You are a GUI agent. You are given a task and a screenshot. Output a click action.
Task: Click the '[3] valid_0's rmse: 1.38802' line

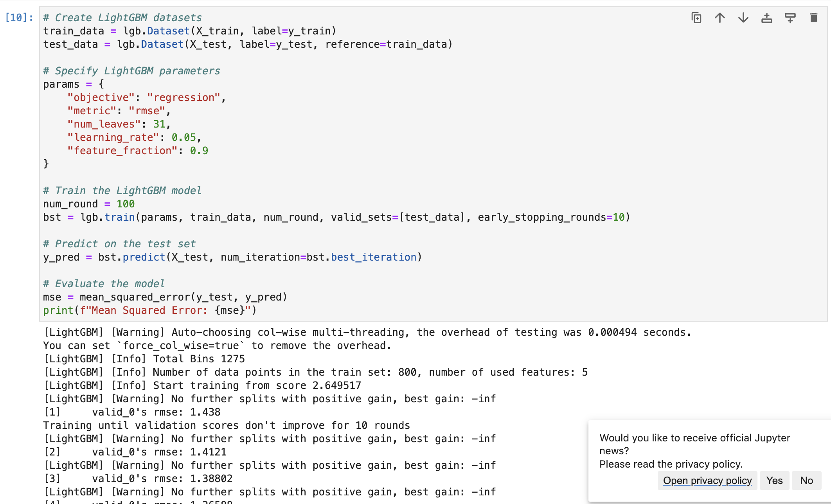pyautogui.click(x=138, y=479)
